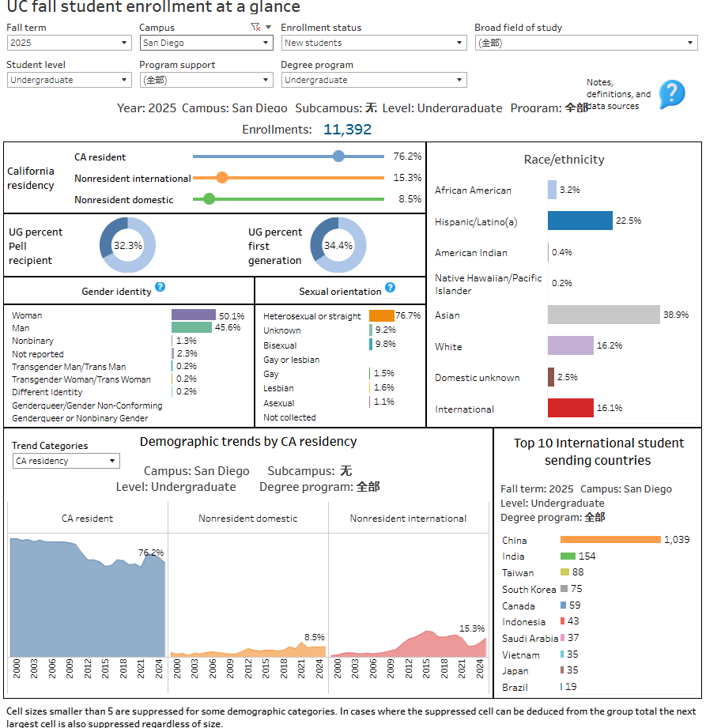Click the blue question mark help bubble
The height and width of the screenshot is (728, 706).
671,94
